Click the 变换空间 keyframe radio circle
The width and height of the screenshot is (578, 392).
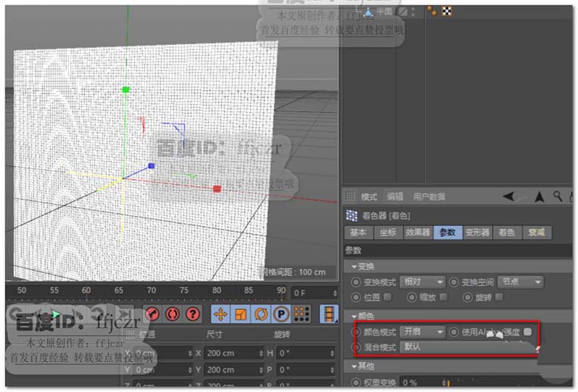click(454, 282)
